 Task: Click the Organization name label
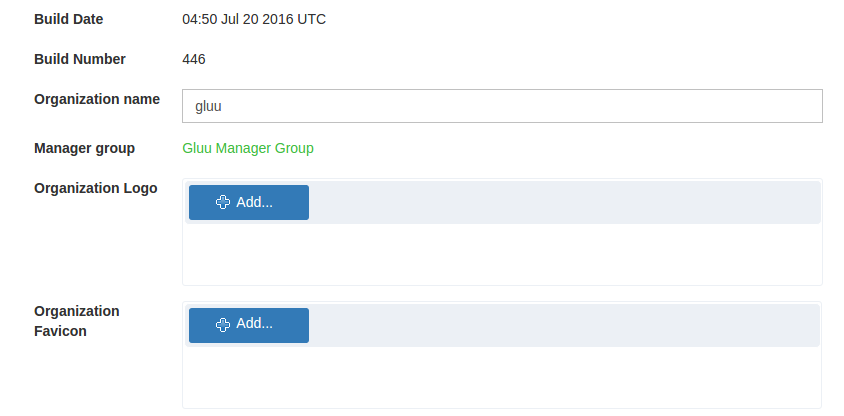pyautogui.click(x=97, y=99)
